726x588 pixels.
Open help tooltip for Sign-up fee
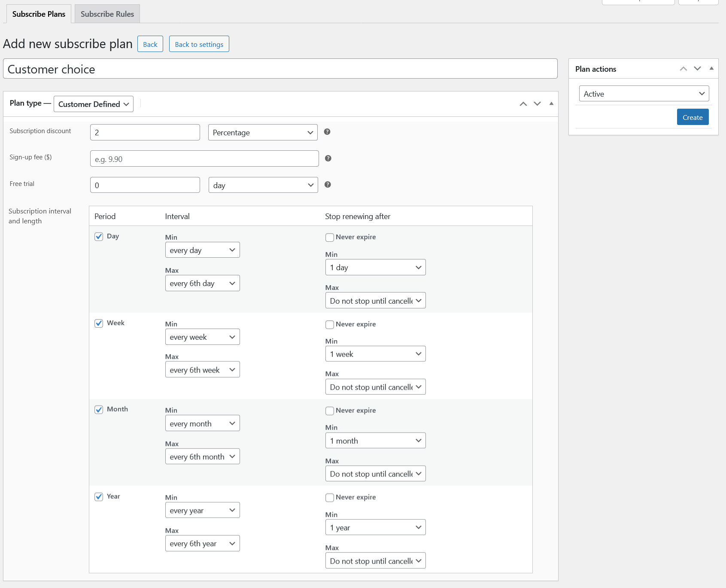[x=328, y=158]
